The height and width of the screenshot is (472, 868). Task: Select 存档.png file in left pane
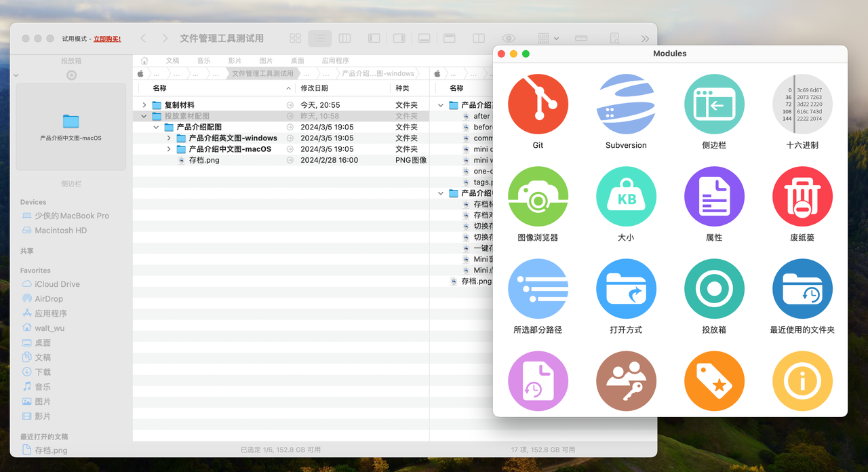click(x=204, y=160)
